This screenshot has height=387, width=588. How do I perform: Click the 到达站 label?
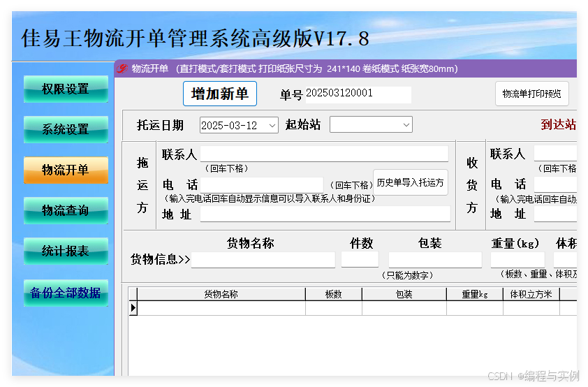(x=559, y=124)
